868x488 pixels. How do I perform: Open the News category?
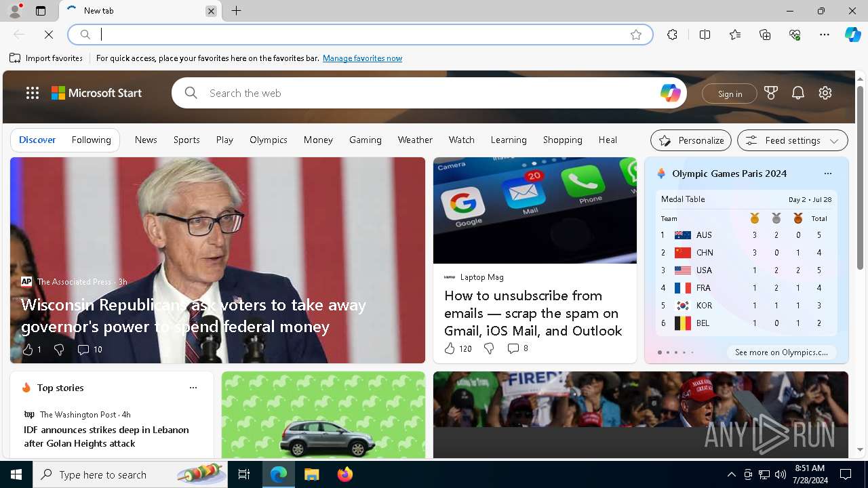tap(146, 140)
